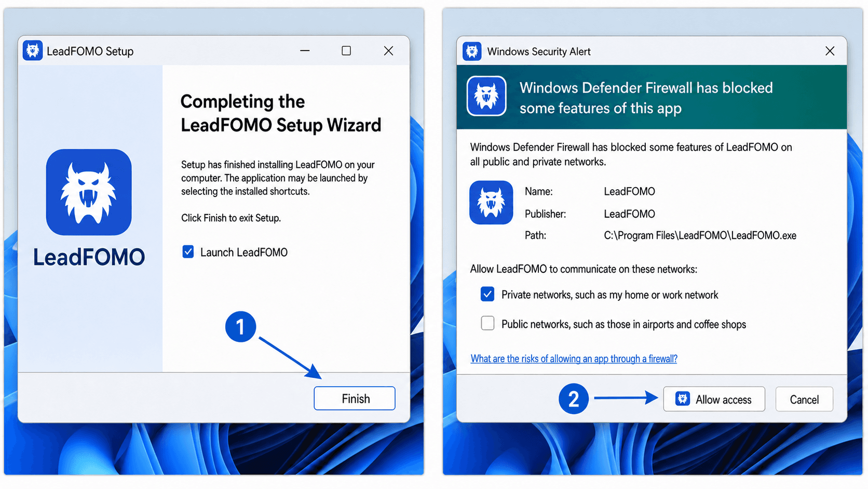Viewport: 868px width, 489px height.
Task: Click 'Allow LeadFOMO to communicate on these networks' text
Action: (x=584, y=269)
